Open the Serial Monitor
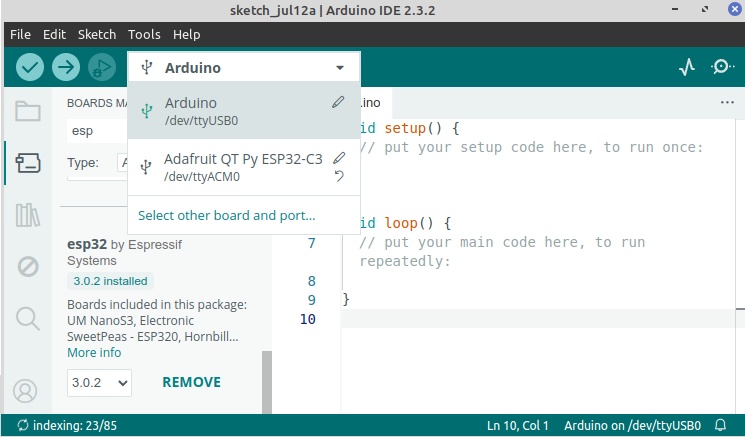The image size is (745, 437). click(721, 68)
